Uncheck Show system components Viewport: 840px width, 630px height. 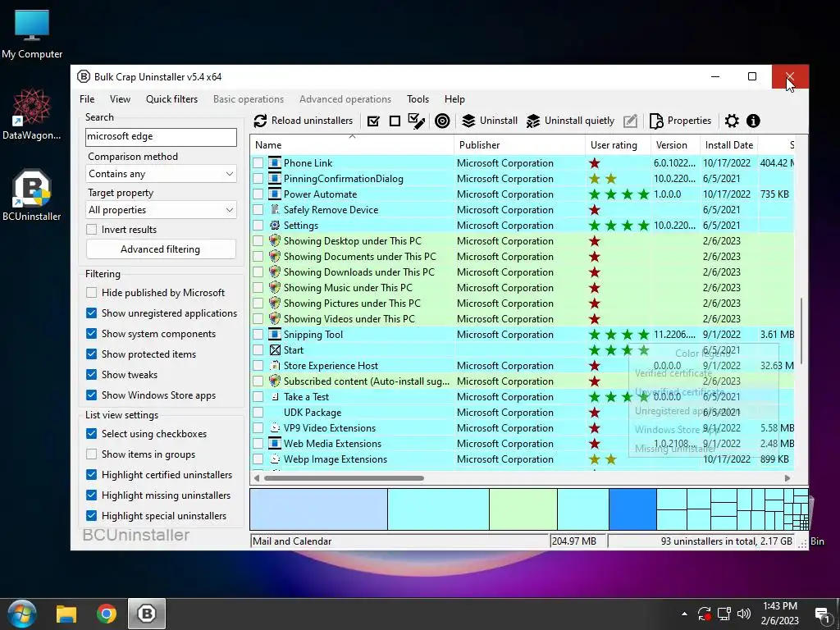92,333
